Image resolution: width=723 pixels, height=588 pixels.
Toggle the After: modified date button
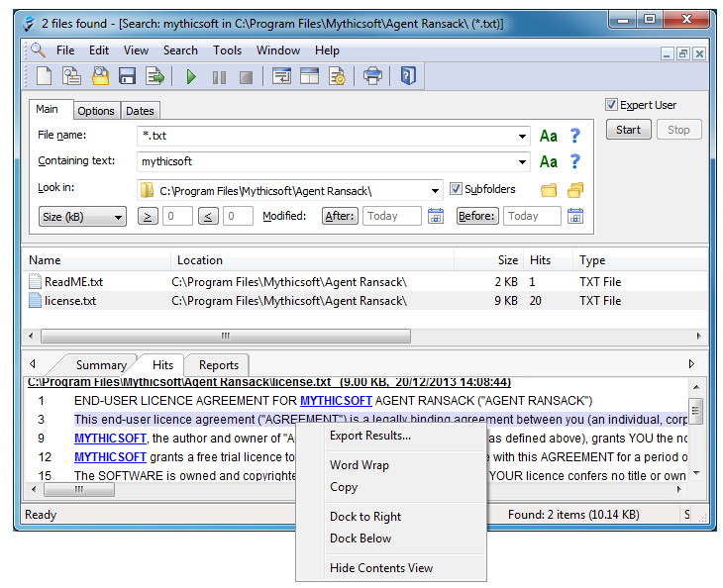pyautogui.click(x=340, y=216)
